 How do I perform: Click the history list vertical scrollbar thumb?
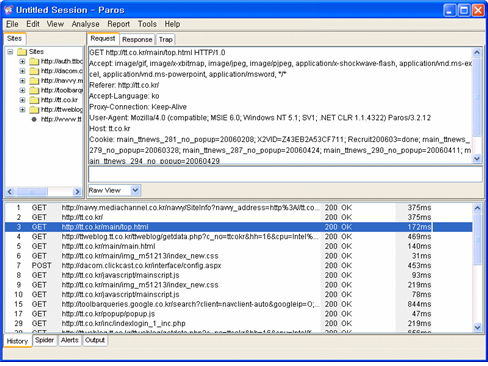tap(477, 239)
